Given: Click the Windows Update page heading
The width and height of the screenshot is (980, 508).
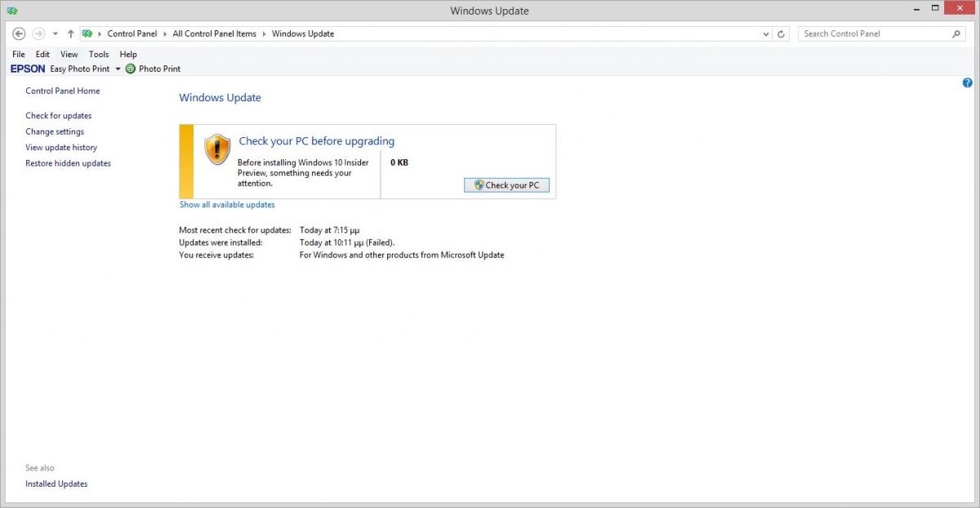Looking at the screenshot, I should (x=220, y=97).
